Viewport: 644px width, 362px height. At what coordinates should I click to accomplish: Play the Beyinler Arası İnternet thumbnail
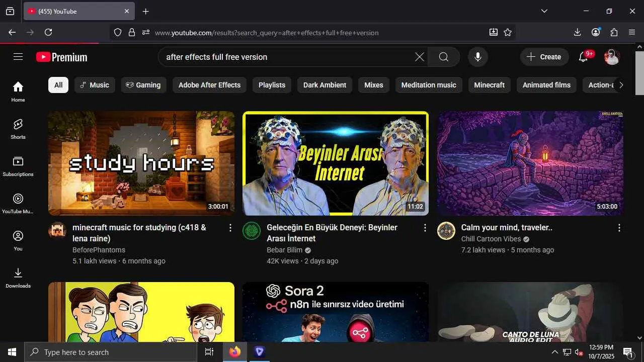(x=336, y=163)
